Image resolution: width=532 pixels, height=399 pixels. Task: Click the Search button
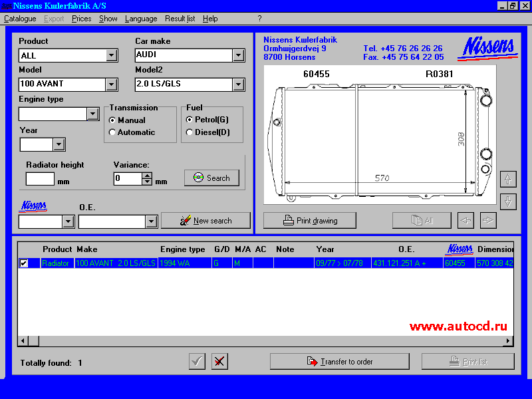click(x=211, y=178)
